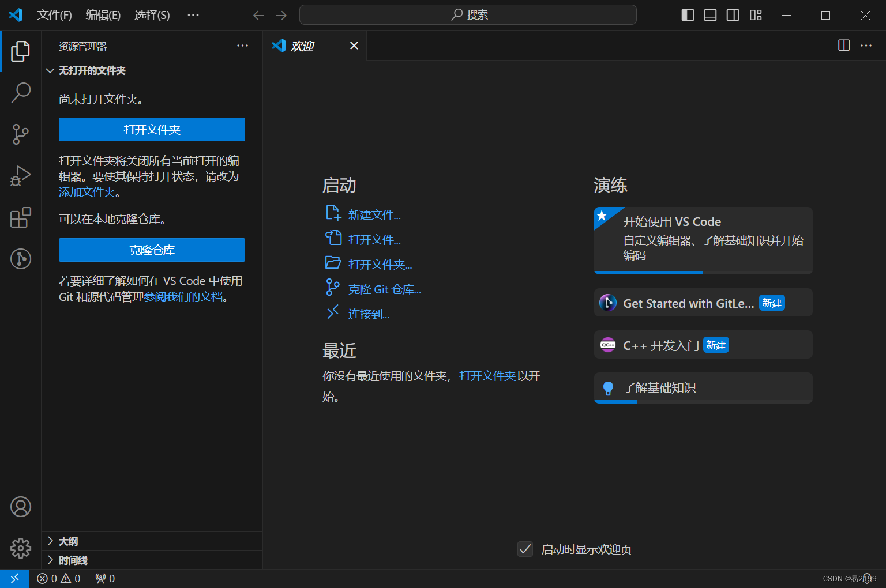Open Run and Debug view
Screen dimensions: 886x588
tap(21, 176)
